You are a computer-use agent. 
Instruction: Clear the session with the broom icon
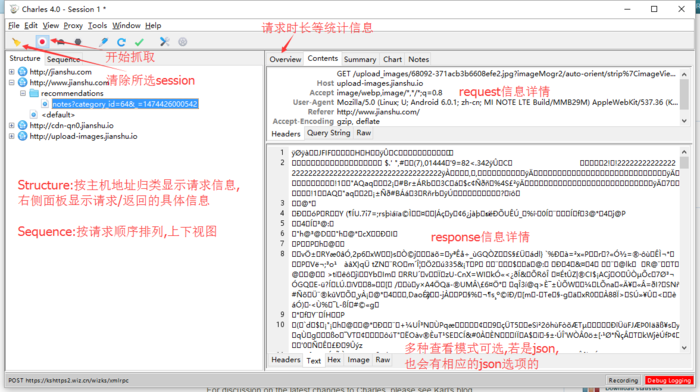click(17, 42)
